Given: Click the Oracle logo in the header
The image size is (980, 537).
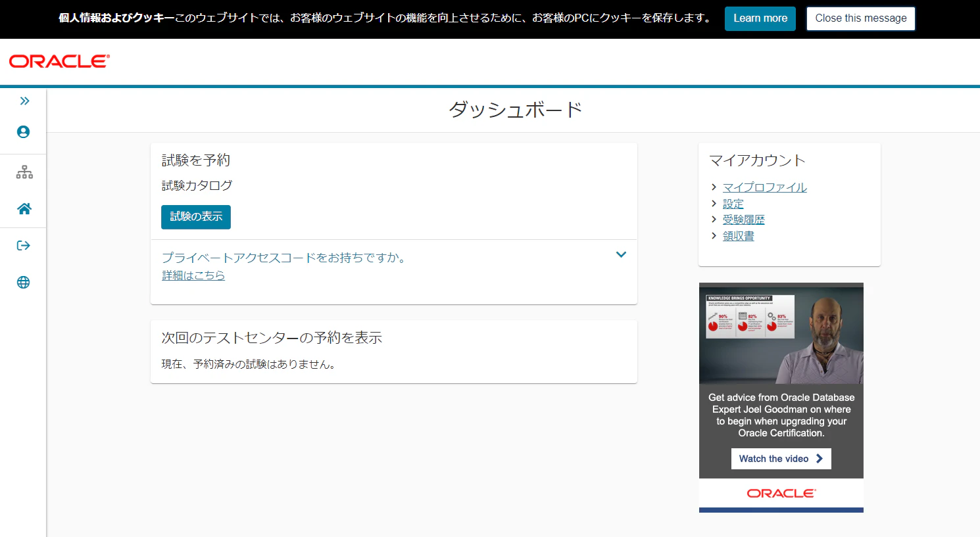Looking at the screenshot, I should coord(59,61).
